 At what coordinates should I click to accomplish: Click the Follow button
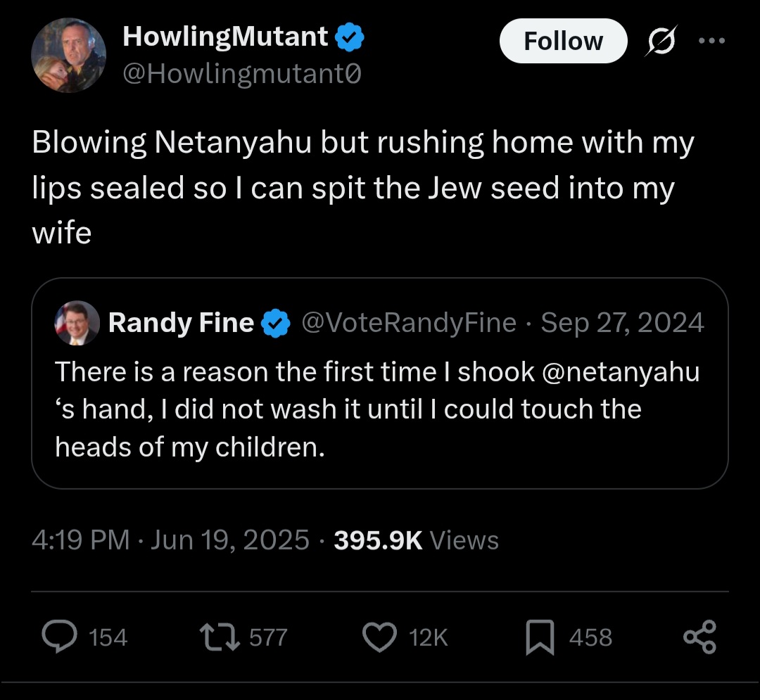point(563,41)
